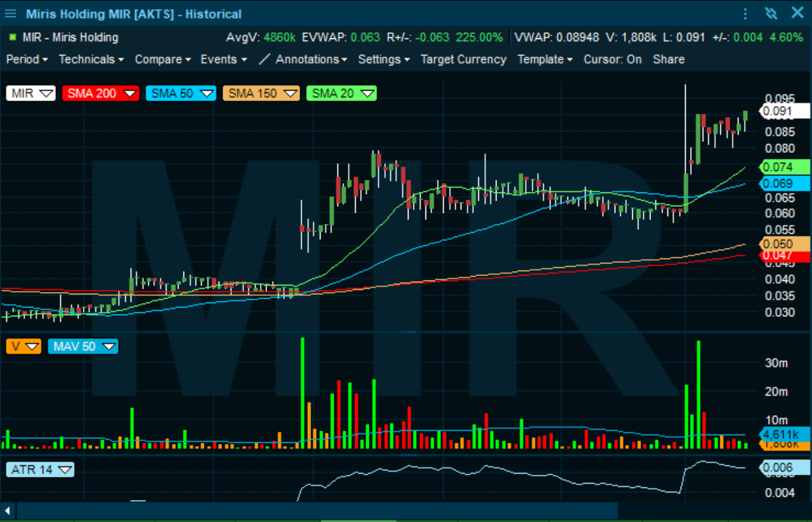Open the hamburger menu in title bar
The height and width of the screenshot is (522, 812).
(x=11, y=13)
